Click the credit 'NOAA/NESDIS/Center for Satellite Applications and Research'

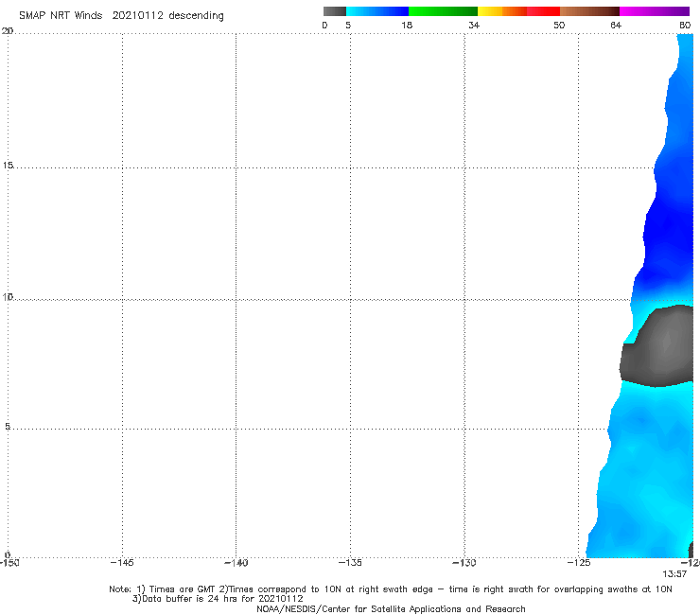[x=391, y=609]
